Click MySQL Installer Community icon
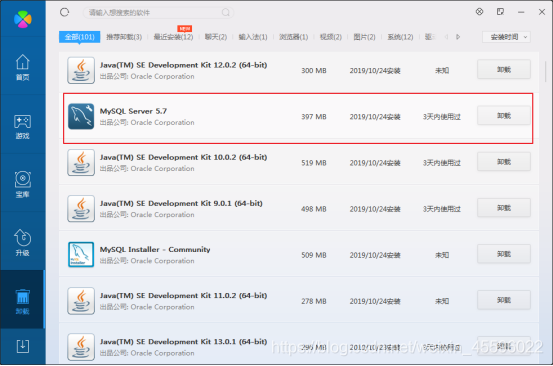Viewport: 553px width, 366px height. tap(81, 255)
